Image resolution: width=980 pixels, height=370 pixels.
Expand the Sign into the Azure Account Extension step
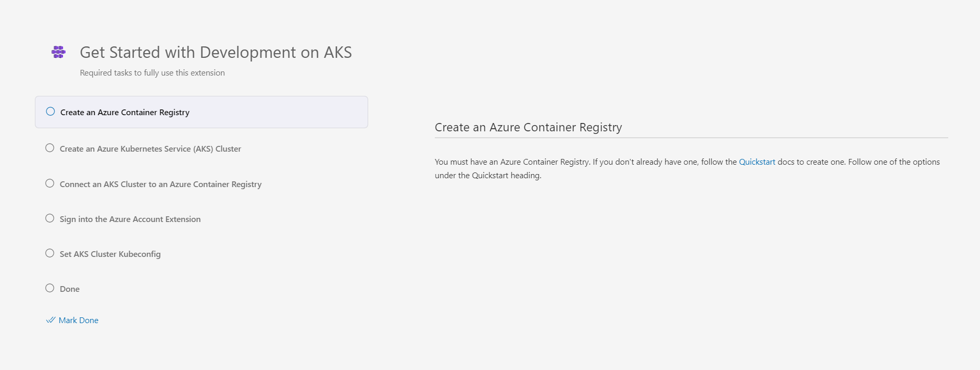[130, 219]
